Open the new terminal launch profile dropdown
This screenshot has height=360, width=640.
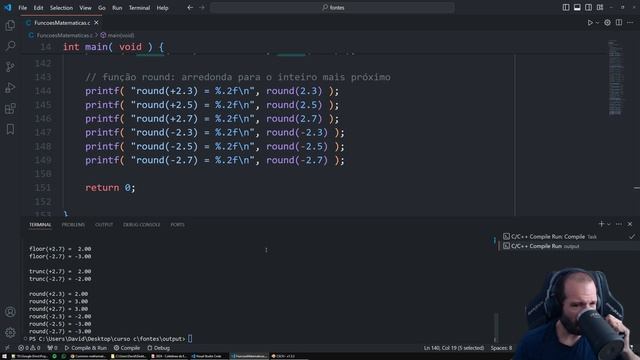click(609, 224)
